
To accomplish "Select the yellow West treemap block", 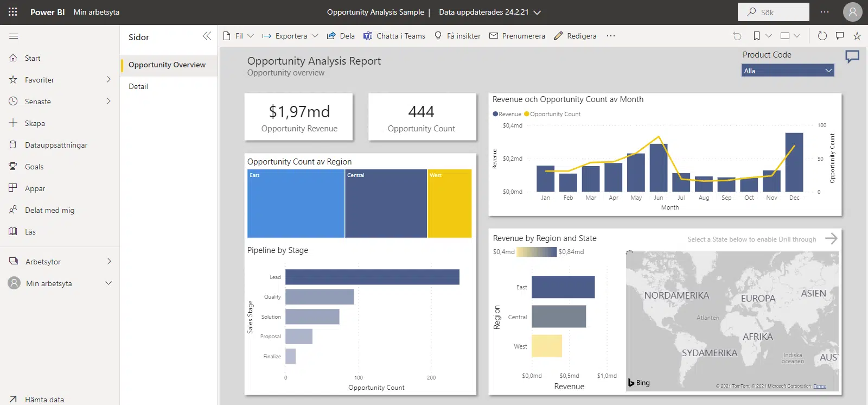I will click(449, 204).
